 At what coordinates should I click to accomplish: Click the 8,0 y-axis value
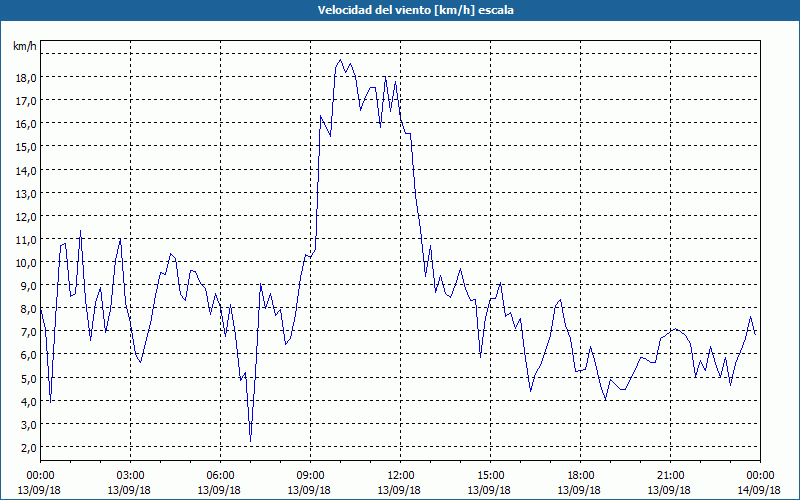pyautogui.click(x=29, y=309)
